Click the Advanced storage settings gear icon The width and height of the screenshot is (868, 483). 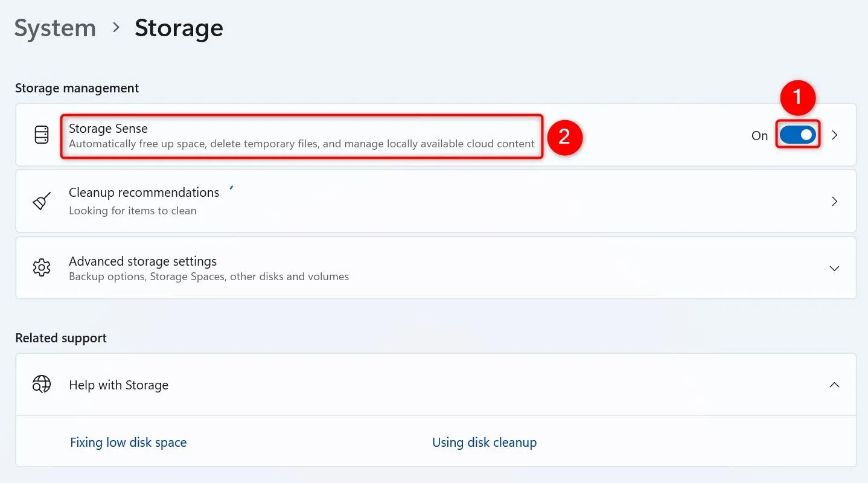pos(40,267)
